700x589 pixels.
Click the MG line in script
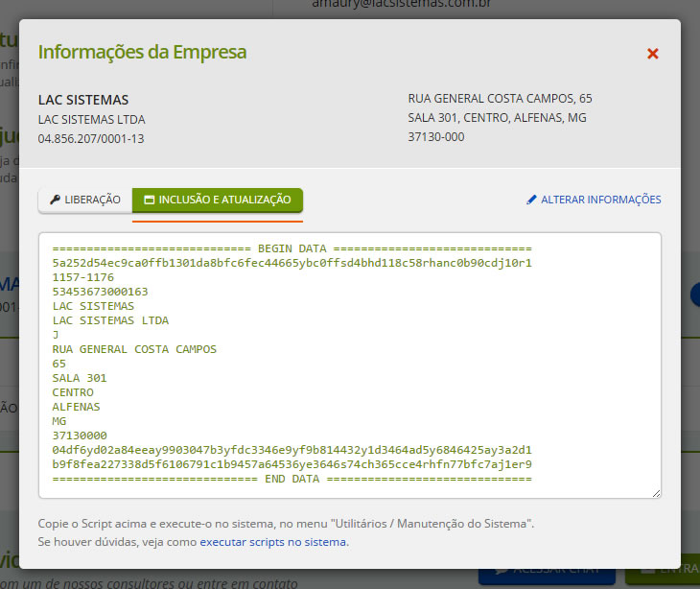pyautogui.click(x=58, y=421)
